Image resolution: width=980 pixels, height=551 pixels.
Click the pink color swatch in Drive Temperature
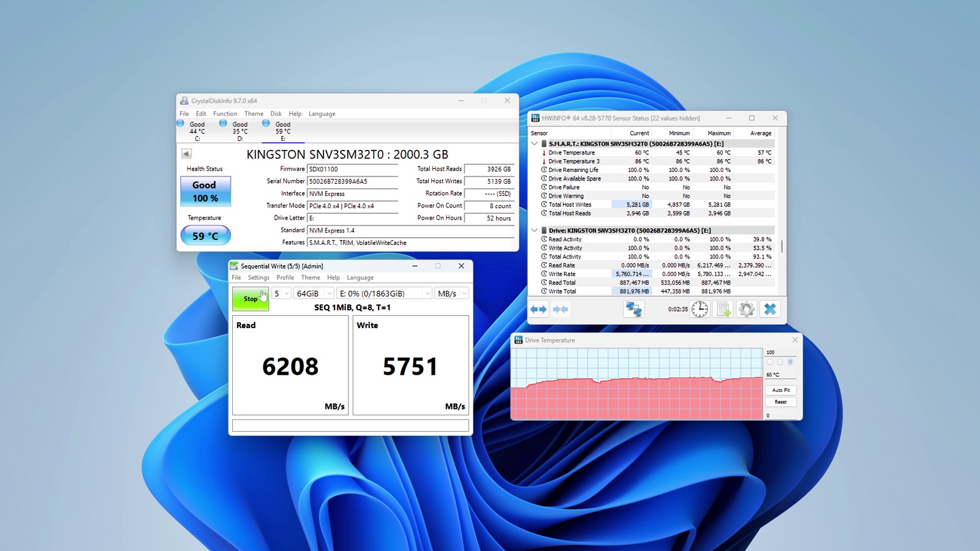pos(770,362)
